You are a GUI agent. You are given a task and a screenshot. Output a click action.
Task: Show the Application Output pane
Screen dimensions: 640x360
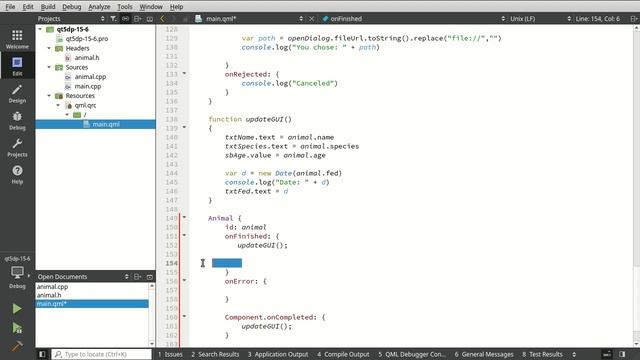(x=278, y=354)
